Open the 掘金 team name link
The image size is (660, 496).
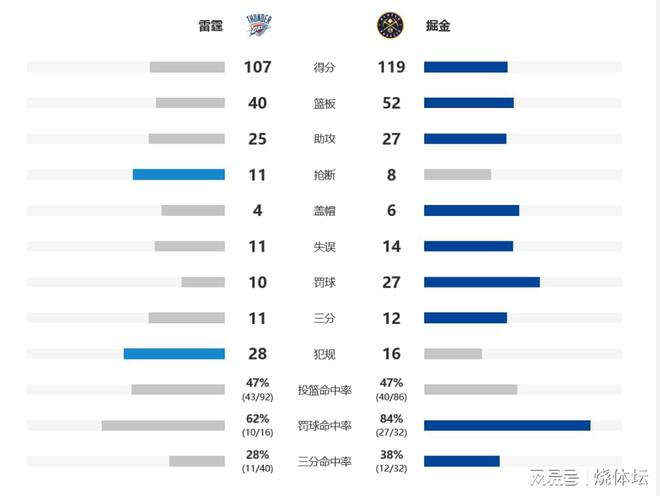(x=438, y=27)
